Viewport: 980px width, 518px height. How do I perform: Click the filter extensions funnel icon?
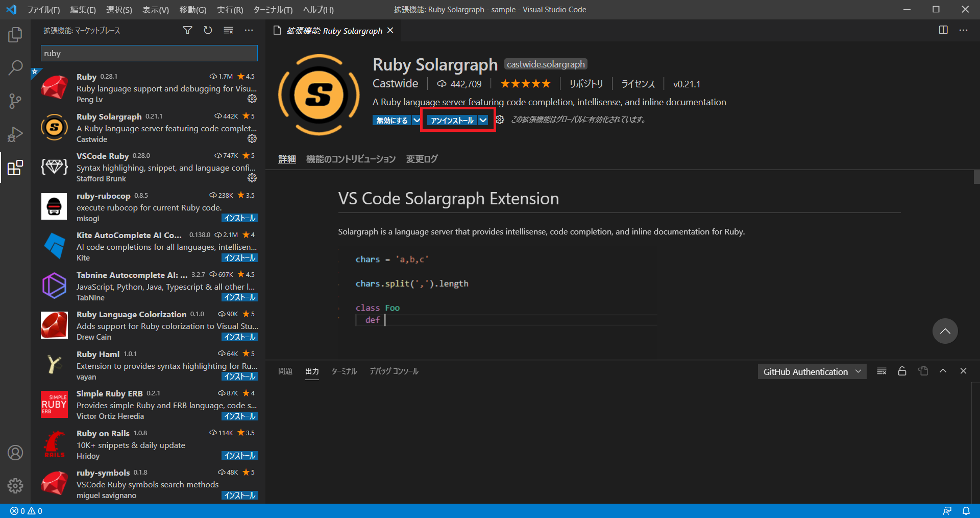(187, 30)
